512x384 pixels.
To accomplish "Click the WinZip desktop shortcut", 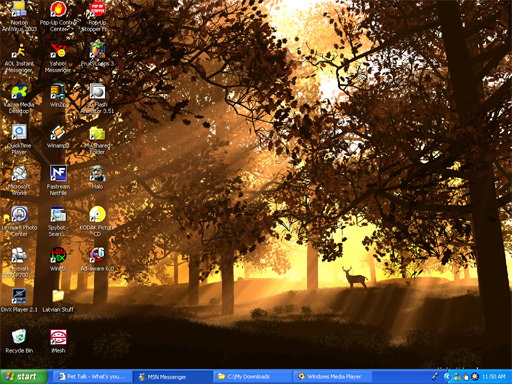I will (x=58, y=91).
